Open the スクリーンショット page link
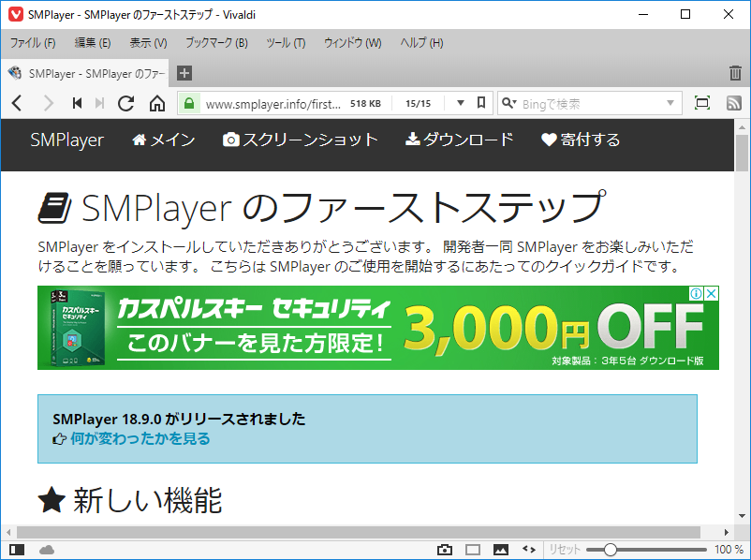This screenshot has height=560, width=751. pos(301,140)
